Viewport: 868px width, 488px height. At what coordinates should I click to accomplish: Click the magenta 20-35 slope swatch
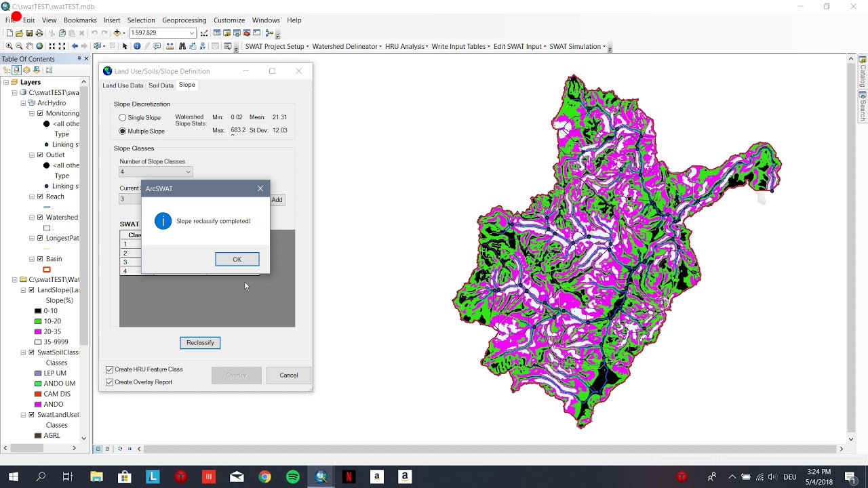(38, 331)
